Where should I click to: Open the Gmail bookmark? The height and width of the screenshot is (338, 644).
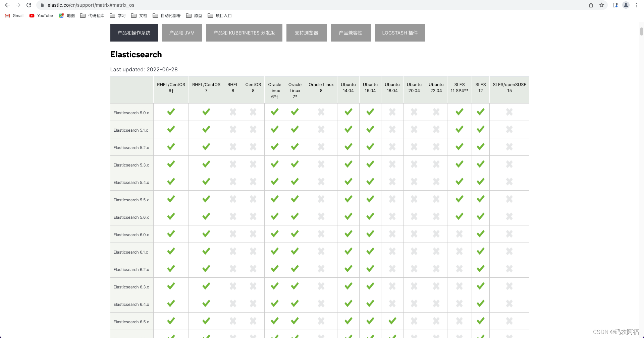tap(14, 16)
